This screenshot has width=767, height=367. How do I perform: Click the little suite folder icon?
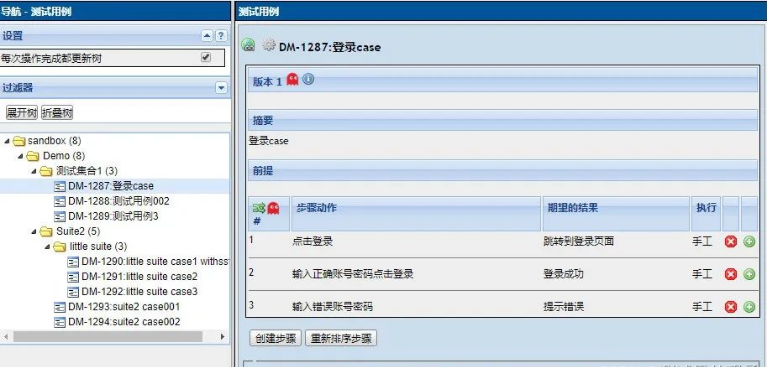click(59, 247)
